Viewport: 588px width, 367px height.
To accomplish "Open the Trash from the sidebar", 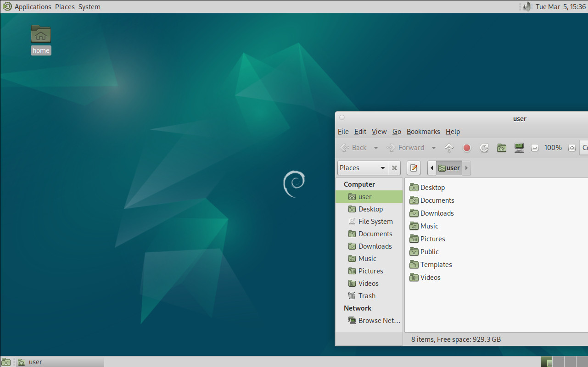I will (x=366, y=295).
